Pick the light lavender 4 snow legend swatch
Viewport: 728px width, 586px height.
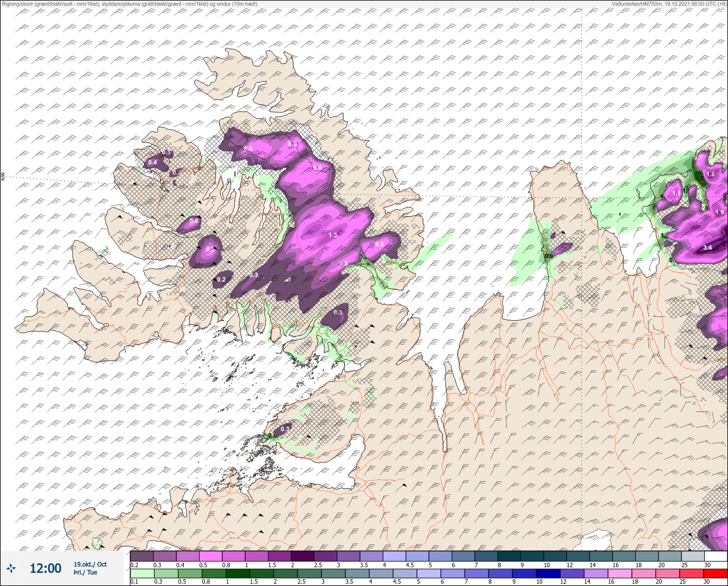(394, 556)
